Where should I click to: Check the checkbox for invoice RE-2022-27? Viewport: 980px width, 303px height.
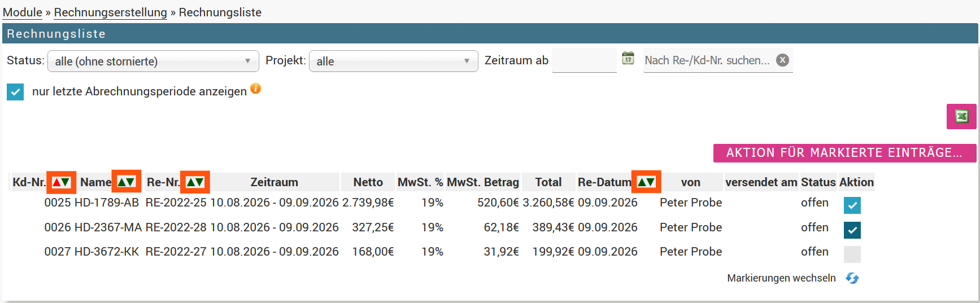click(852, 254)
